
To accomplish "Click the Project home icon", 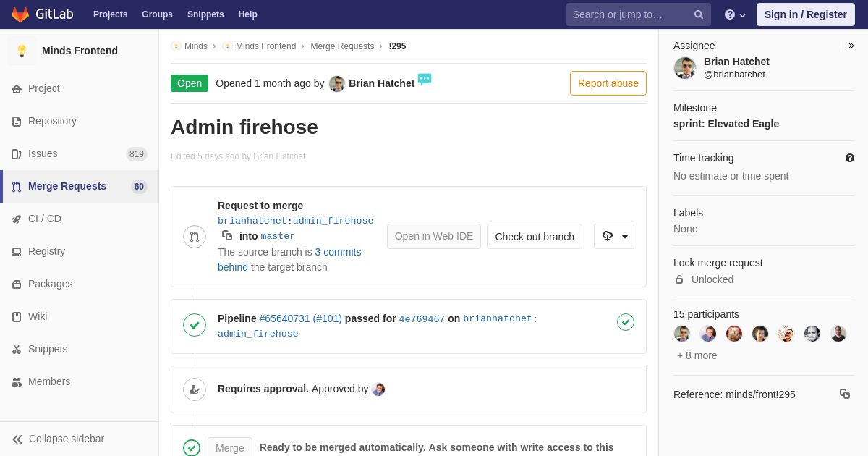I will coord(17,89).
